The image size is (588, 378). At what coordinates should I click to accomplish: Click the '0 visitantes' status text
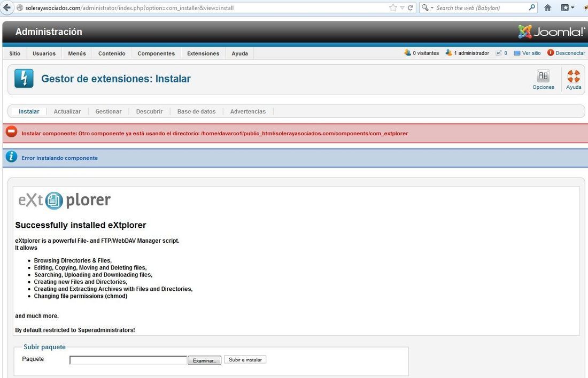(x=425, y=53)
